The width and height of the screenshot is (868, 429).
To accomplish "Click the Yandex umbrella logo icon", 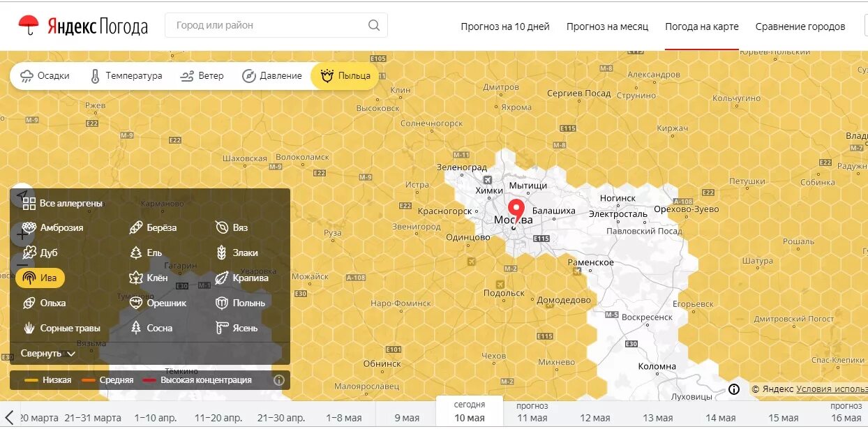I will 29,25.
